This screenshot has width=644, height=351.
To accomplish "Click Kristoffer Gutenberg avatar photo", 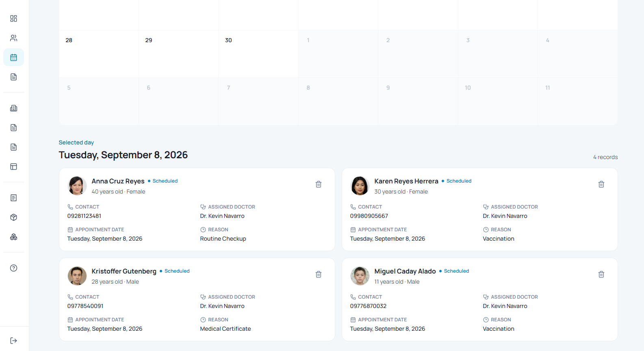I will tap(77, 276).
